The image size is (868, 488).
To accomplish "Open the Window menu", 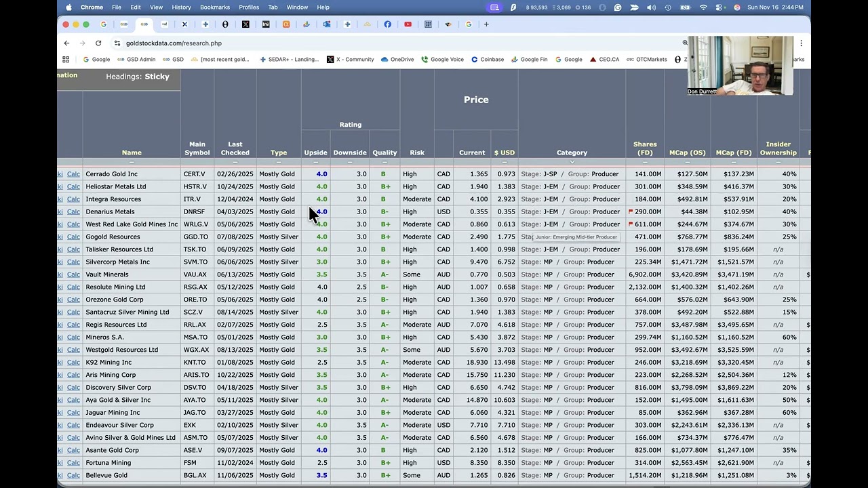I will tap(297, 7).
